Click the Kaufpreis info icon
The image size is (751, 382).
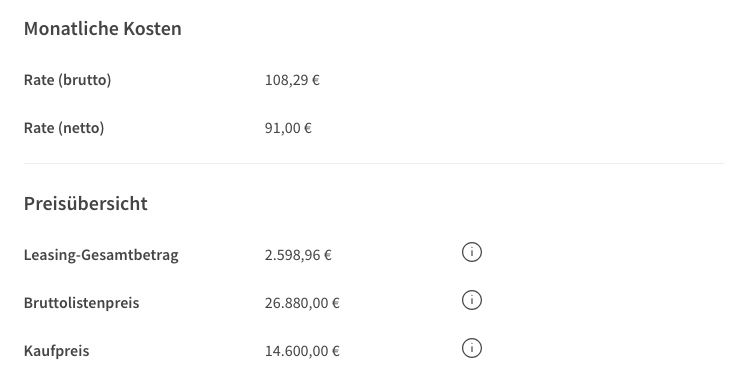[x=472, y=348]
